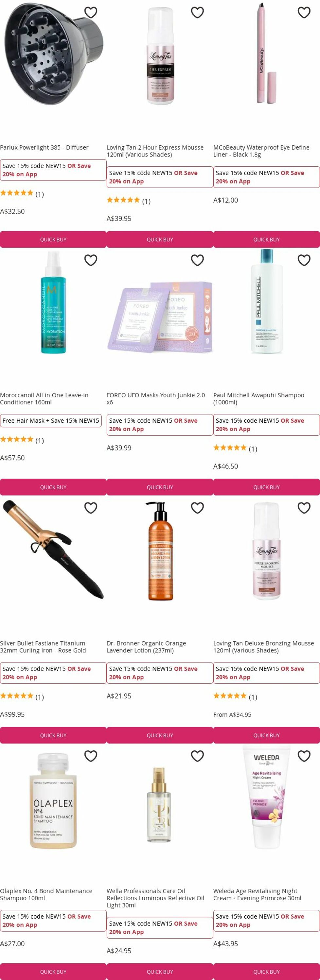Viewport: 320px width, 980px height.
Task: Open star rating reviews for Paul Mitchell Shampoo
Action: 235,449
